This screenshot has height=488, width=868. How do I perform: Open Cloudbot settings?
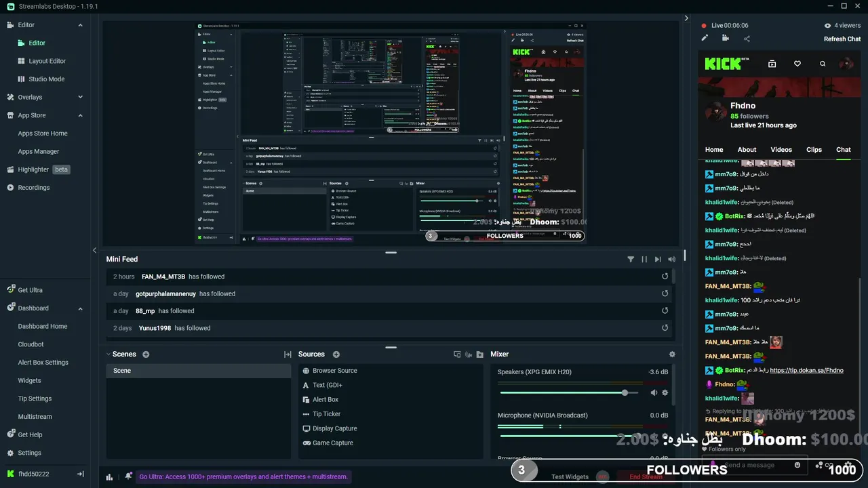pyautogui.click(x=31, y=344)
